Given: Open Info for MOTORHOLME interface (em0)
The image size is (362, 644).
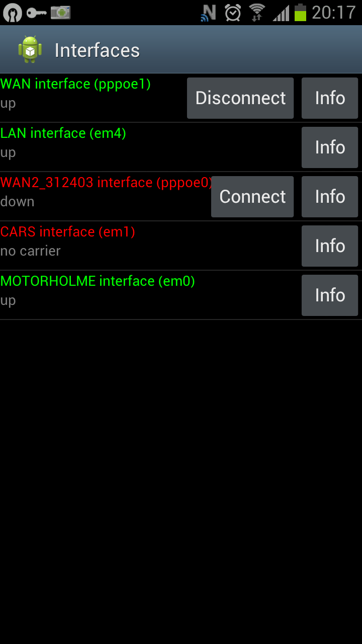Looking at the screenshot, I should 330,295.
